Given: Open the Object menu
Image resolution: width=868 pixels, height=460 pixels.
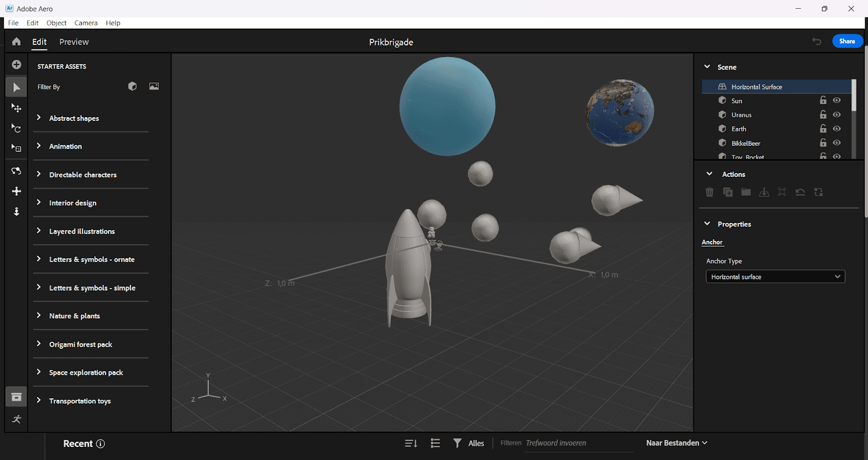Looking at the screenshot, I should coord(56,23).
